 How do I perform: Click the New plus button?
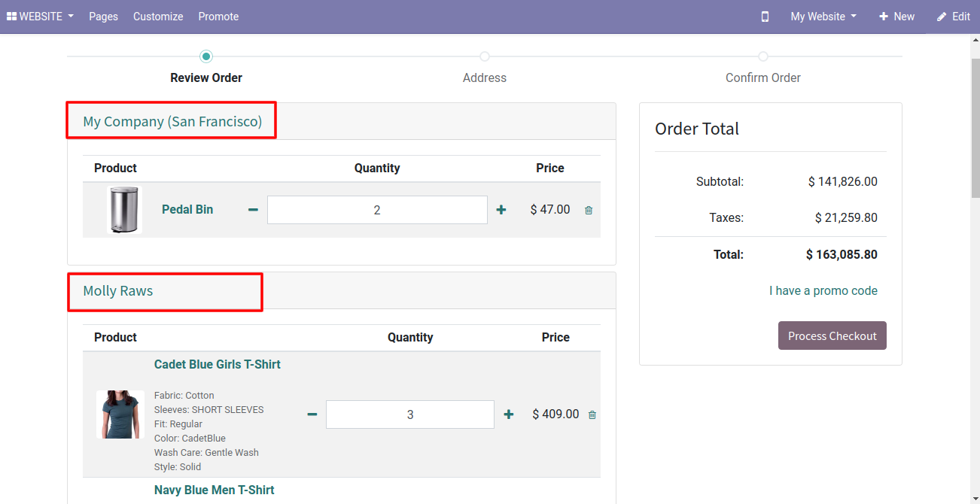(896, 17)
